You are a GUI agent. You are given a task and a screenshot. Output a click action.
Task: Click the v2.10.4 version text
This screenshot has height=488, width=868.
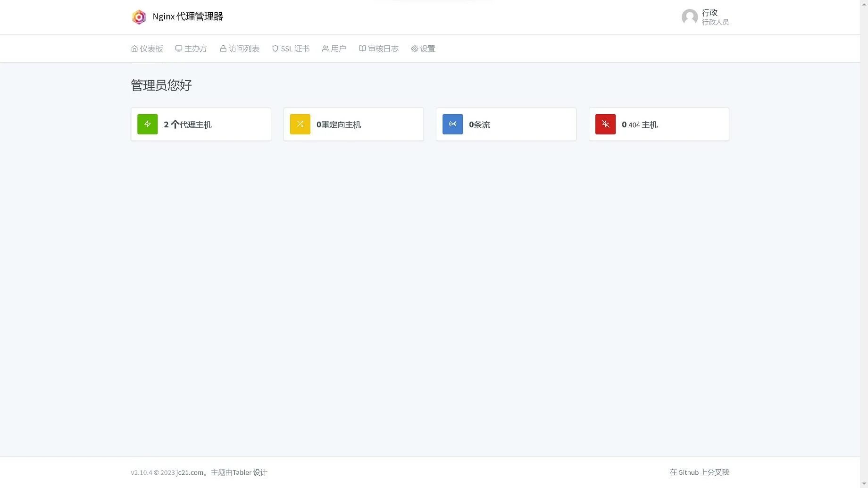(x=142, y=472)
